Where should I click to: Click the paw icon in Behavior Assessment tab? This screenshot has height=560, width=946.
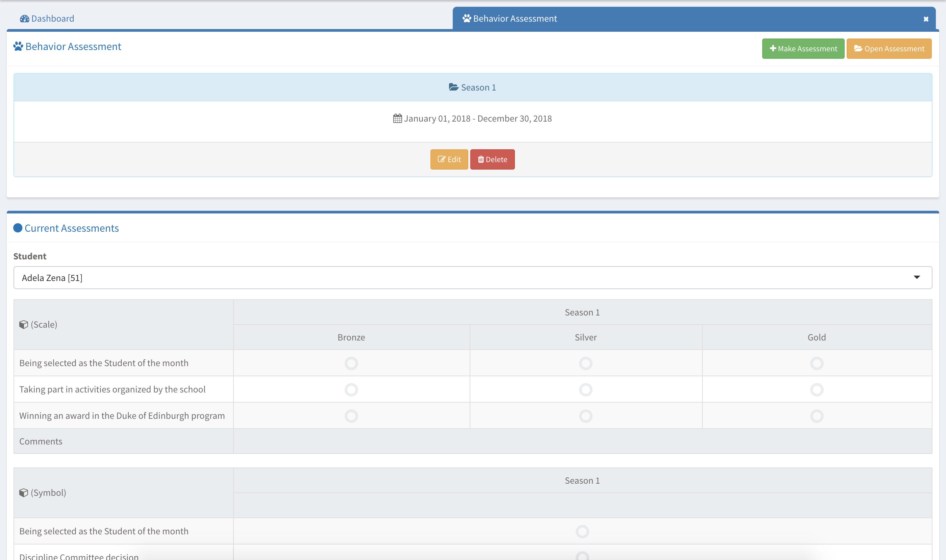(x=467, y=19)
